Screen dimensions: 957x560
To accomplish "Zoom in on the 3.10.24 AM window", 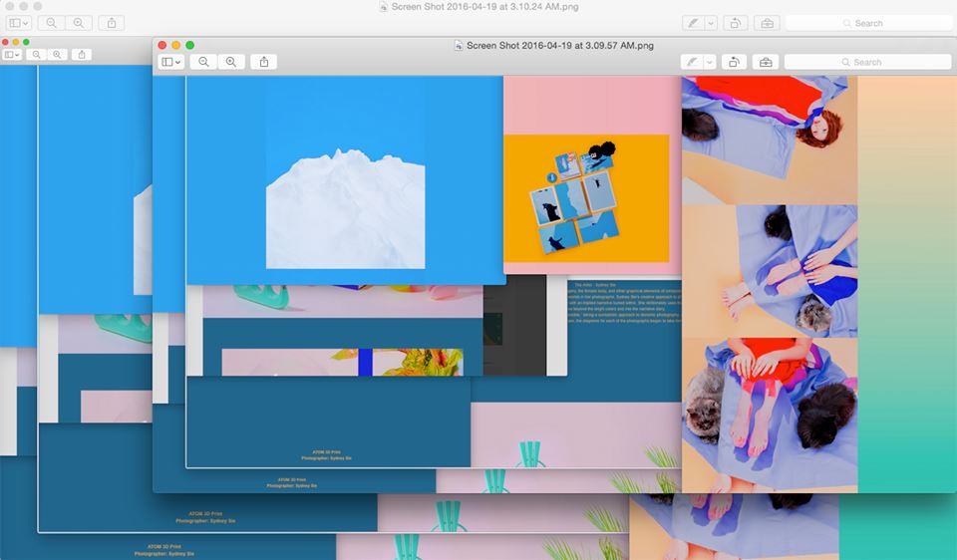I will 79,23.
